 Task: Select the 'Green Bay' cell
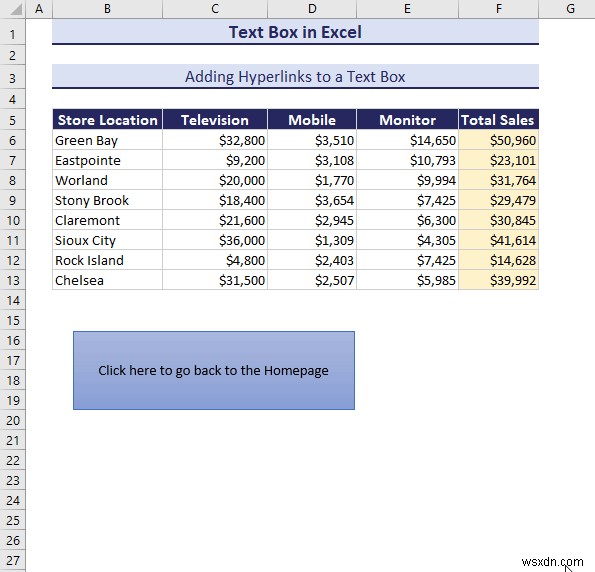pyautogui.click(x=107, y=140)
